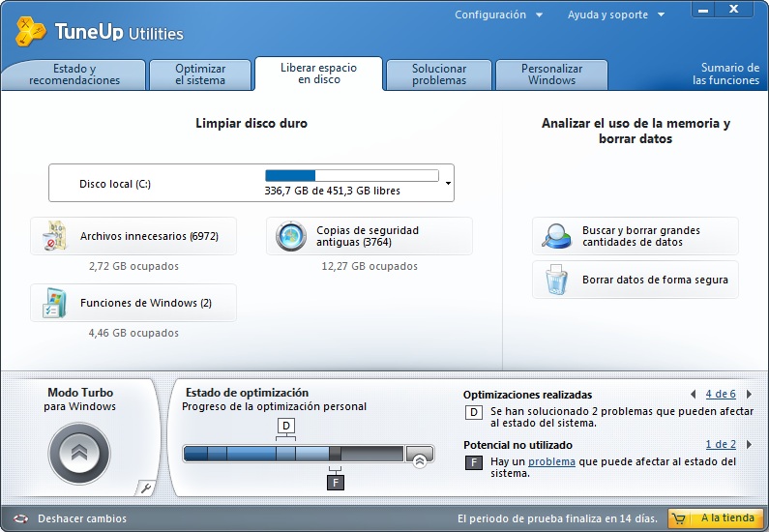Open Copias de seguridad antiguas (3764)
This screenshot has width=769, height=532.
coord(370,236)
